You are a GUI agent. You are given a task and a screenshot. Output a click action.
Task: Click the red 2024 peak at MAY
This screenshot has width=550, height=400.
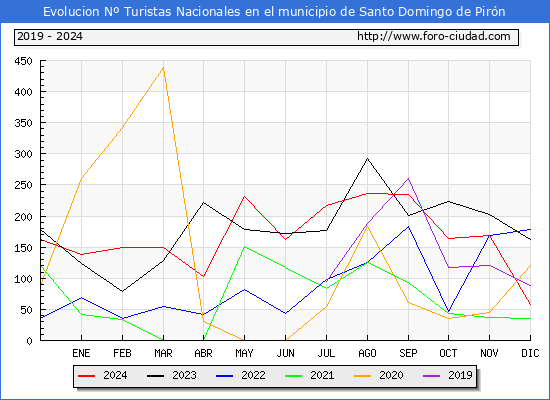[244, 196]
